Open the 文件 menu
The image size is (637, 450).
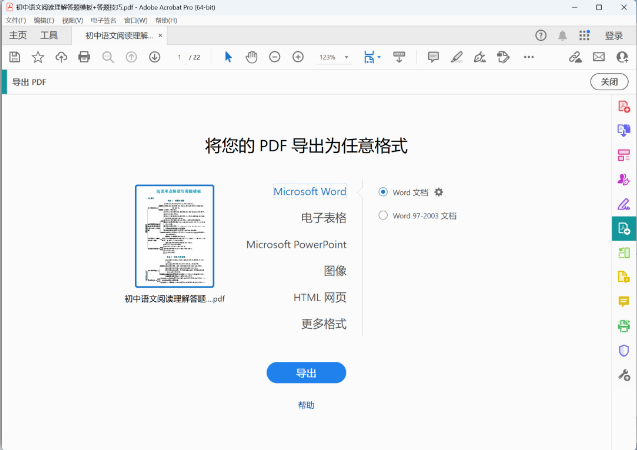(x=16, y=20)
